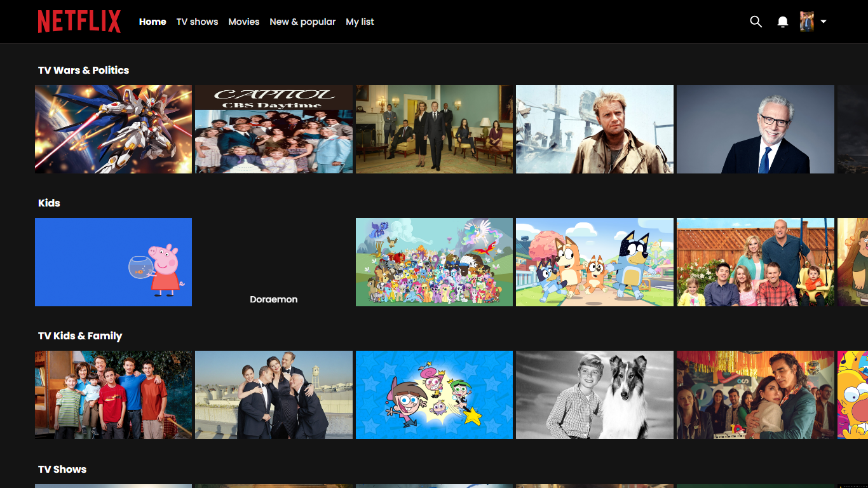This screenshot has height=488, width=868.
Task: Open the black-and-white boy with collie thumbnail
Action: point(595,395)
